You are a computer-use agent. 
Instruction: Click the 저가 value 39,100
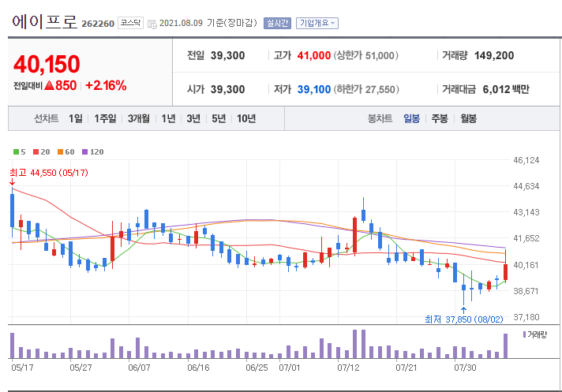tap(314, 89)
